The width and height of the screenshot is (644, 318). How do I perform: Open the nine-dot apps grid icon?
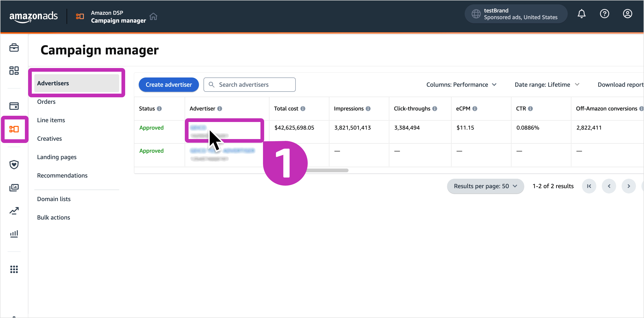14,269
